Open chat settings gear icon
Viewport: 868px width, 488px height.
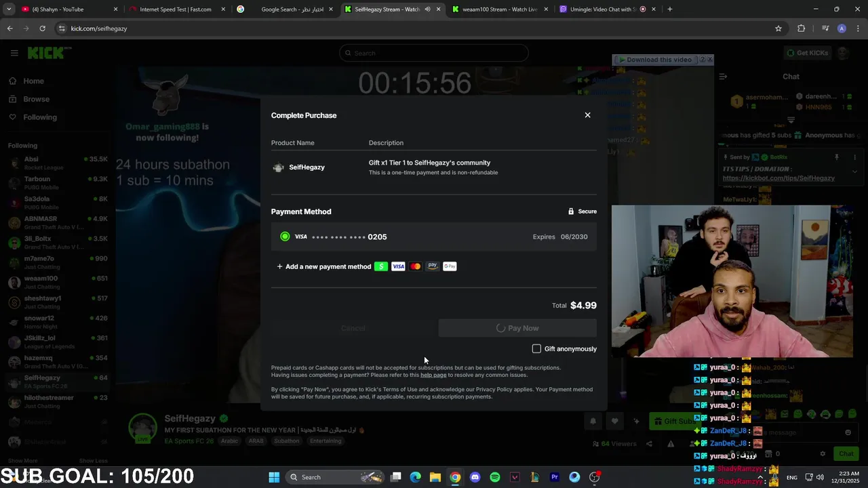click(823, 453)
